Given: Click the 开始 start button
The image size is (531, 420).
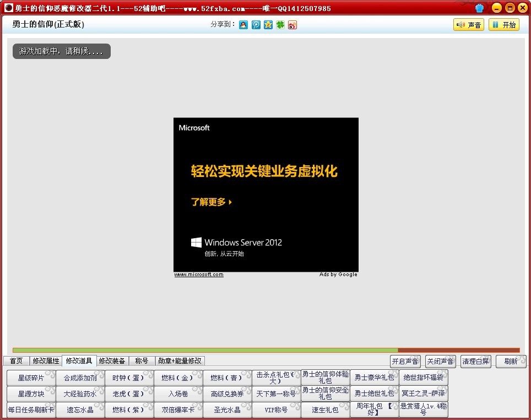Looking at the screenshot, I should point(504,25).
